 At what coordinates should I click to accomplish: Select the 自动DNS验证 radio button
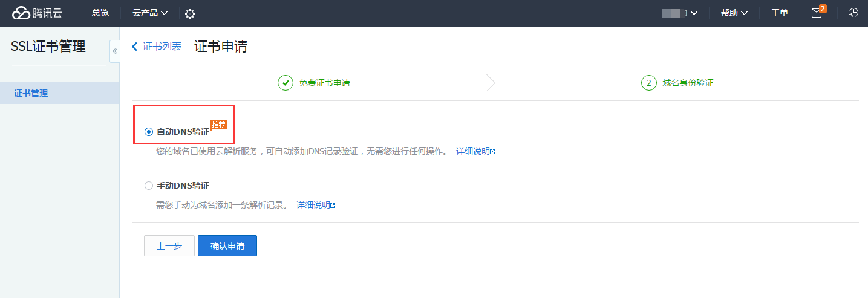pyautogui.click(x=149, y=132)
